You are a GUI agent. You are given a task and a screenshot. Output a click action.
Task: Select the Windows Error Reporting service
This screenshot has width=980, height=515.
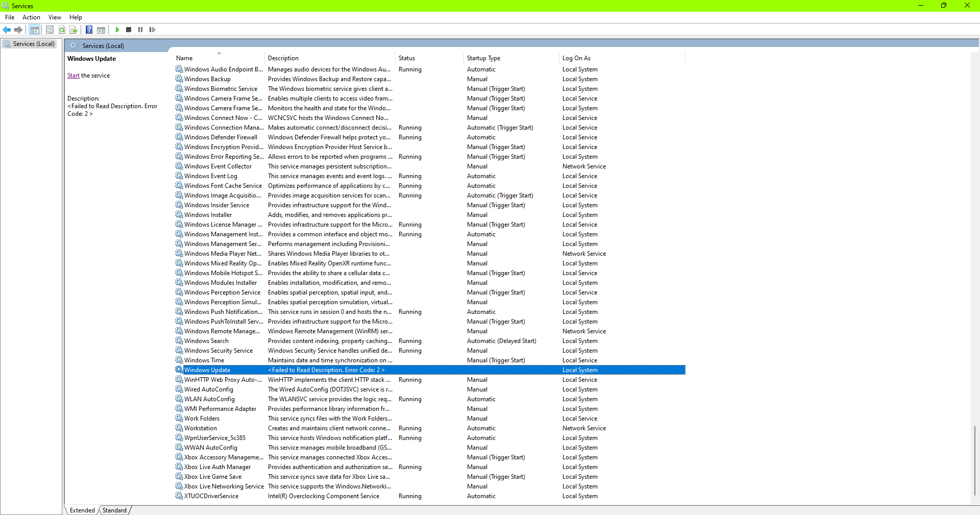point(430,157)
